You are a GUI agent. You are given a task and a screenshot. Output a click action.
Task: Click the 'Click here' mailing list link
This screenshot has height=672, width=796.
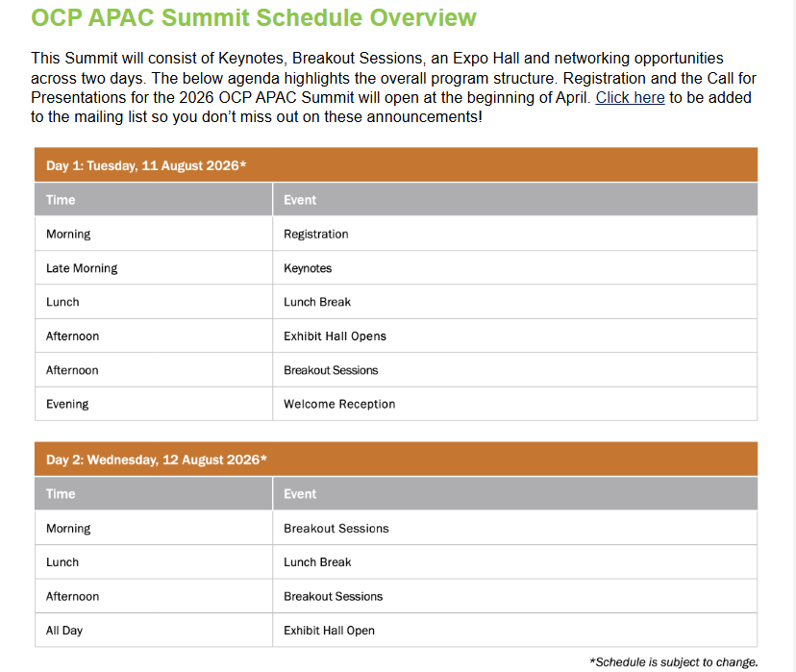(630, 98)
